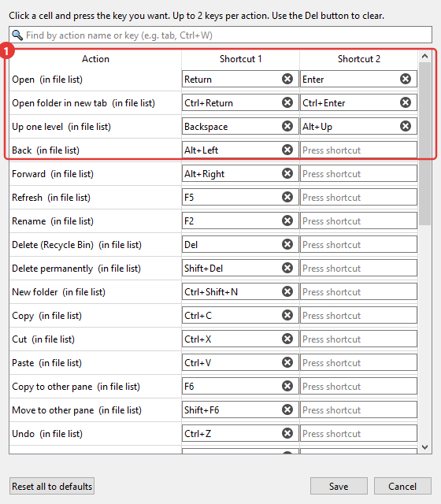Remove the Ctrl+Enter shortcut
Image resolution: width=441 pixels, height=504 pixels.
point(406,102)
